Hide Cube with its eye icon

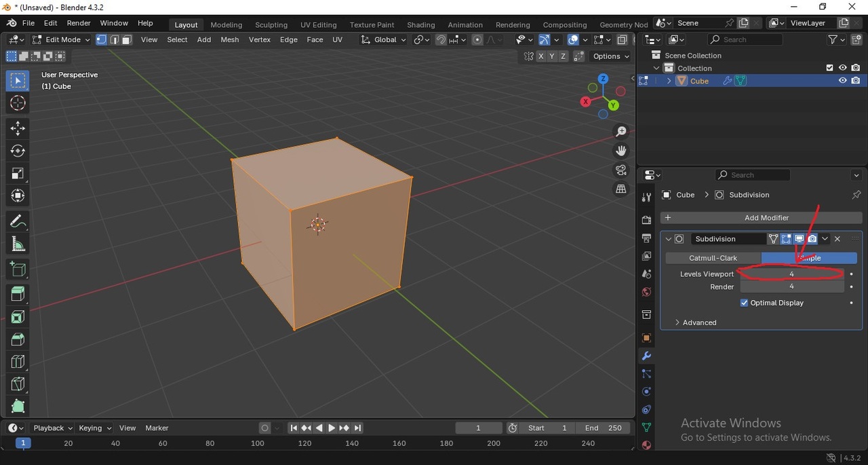point(842,81)
